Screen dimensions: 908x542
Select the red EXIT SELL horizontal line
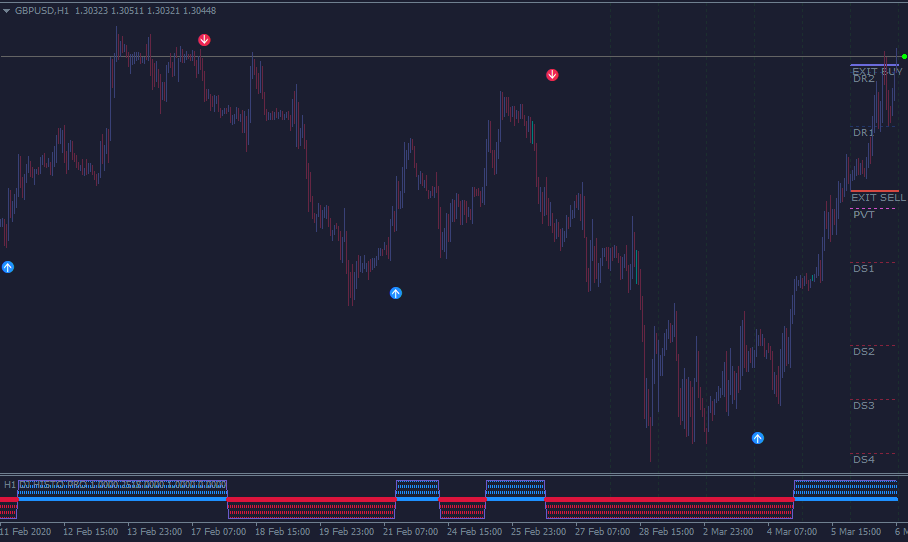[875, 190]
